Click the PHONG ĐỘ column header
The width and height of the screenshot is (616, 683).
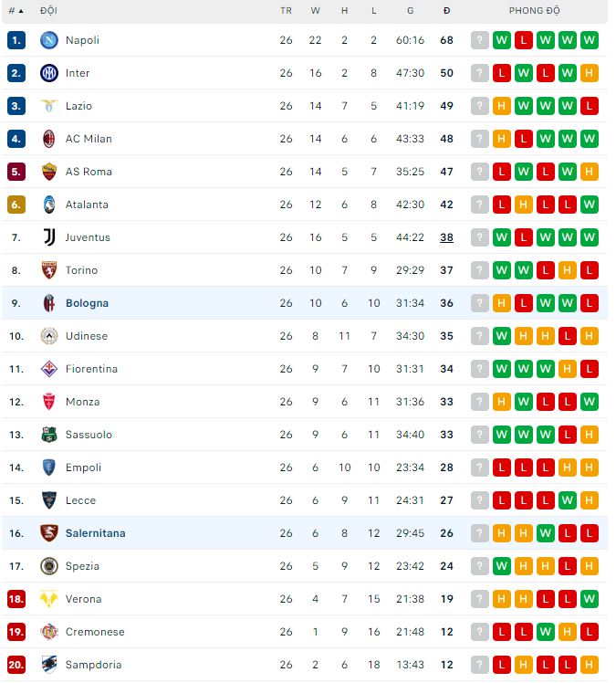534,11
